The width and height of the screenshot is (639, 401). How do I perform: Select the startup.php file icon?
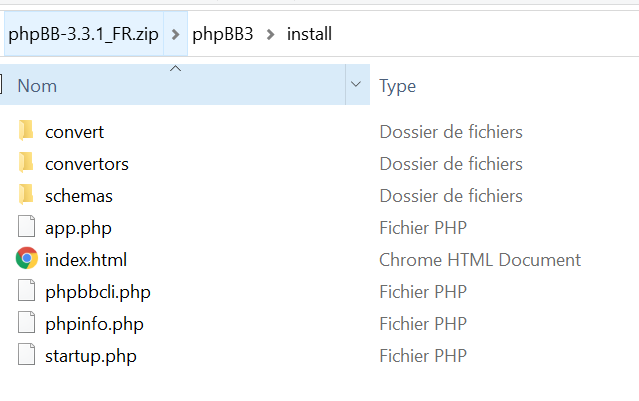coord(26,355)
